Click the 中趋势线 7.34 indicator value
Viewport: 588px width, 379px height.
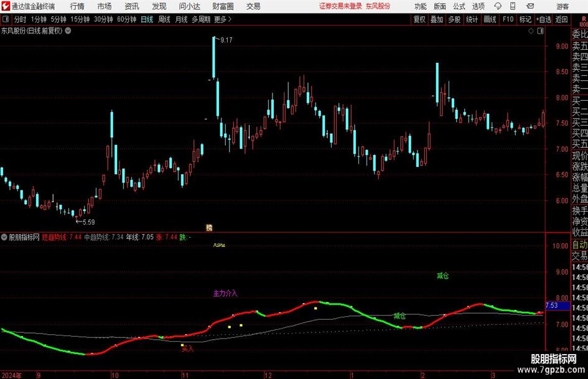(x=104, y=237)
